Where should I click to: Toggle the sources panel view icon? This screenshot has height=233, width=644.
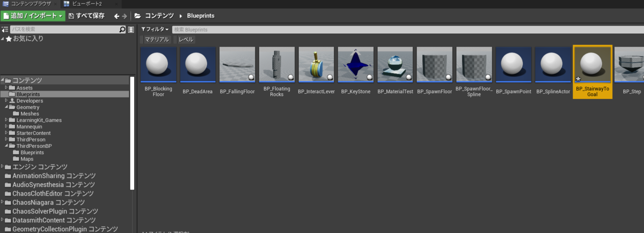coord(5,29)
